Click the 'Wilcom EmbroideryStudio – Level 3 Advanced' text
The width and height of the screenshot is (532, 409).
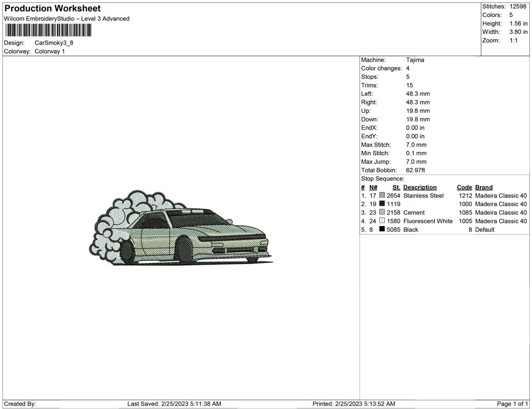tap(67, 19)
